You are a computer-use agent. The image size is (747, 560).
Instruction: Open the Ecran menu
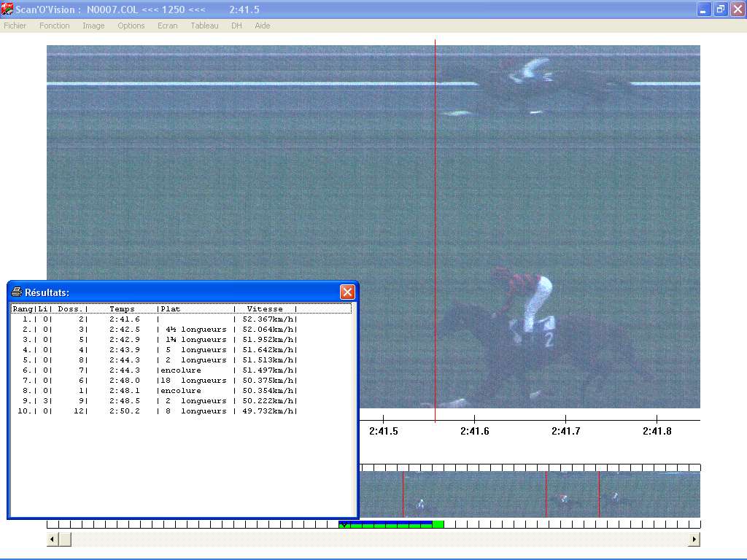coord(168,26)
